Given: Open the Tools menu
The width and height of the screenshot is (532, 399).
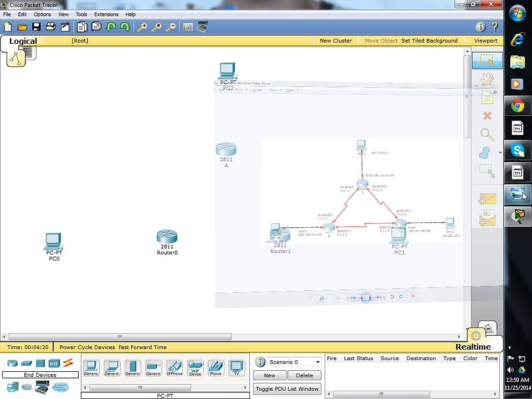Looking at the screenshot, I should [81, 14].
